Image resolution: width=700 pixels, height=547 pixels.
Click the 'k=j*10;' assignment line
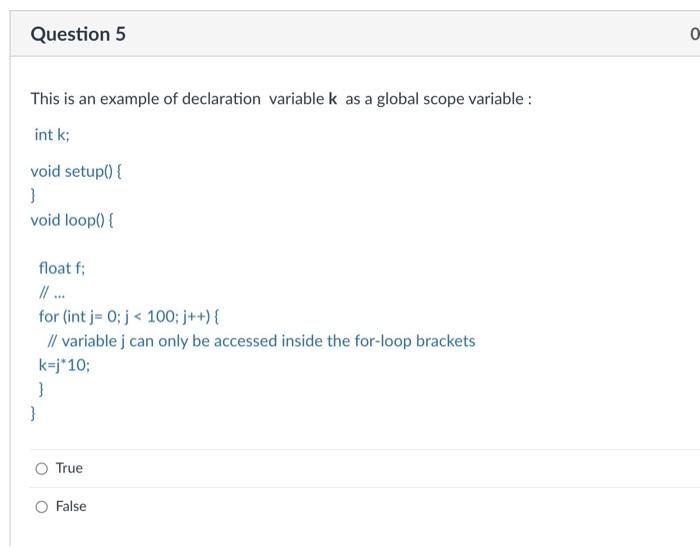(x=64, y=365)
